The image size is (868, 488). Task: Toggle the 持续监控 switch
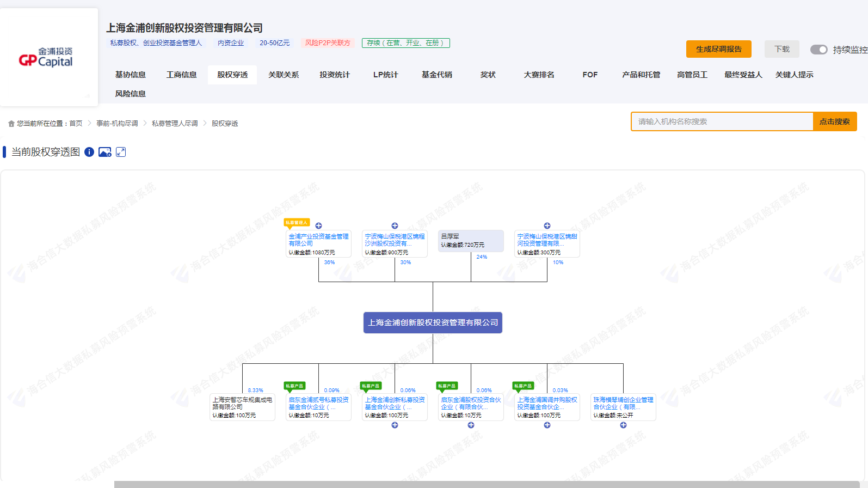(x=818, y=50)
